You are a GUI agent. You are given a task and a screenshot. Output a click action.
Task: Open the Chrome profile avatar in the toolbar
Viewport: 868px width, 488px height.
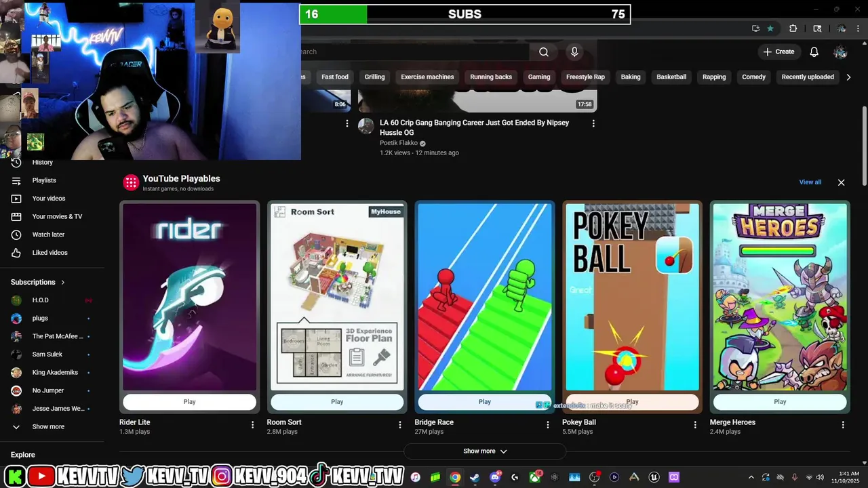(x=842, y=28)
